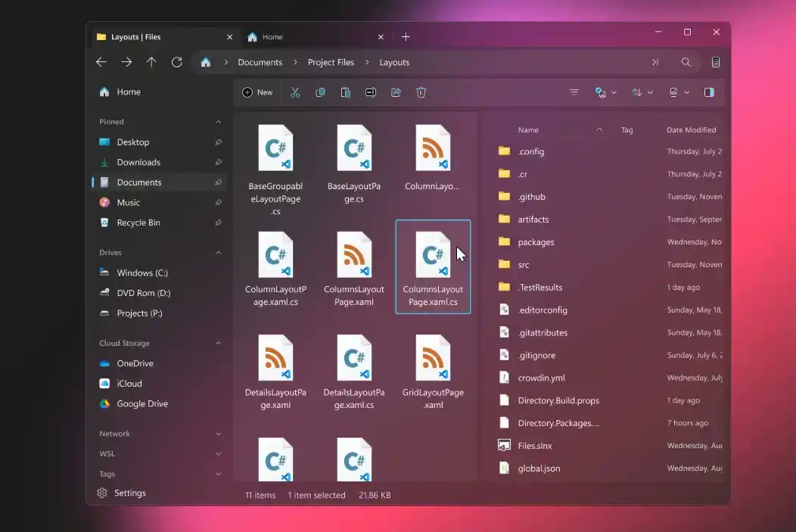Click Layouts in the breadcrumb

click(x=394, y=62)
